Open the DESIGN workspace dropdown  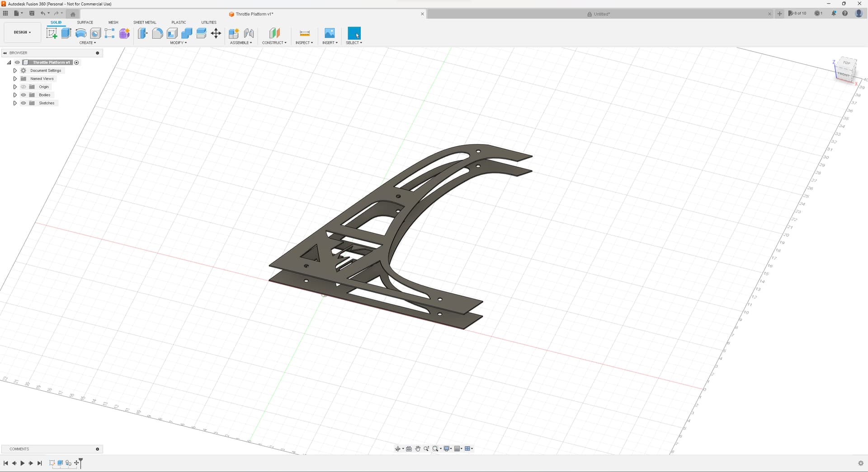point(22,33)
